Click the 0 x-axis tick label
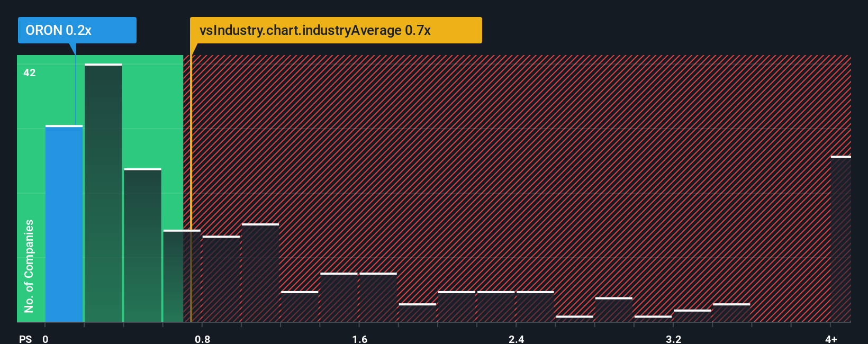868x344 pixels. pyautogui.click(x=46, y=339)
